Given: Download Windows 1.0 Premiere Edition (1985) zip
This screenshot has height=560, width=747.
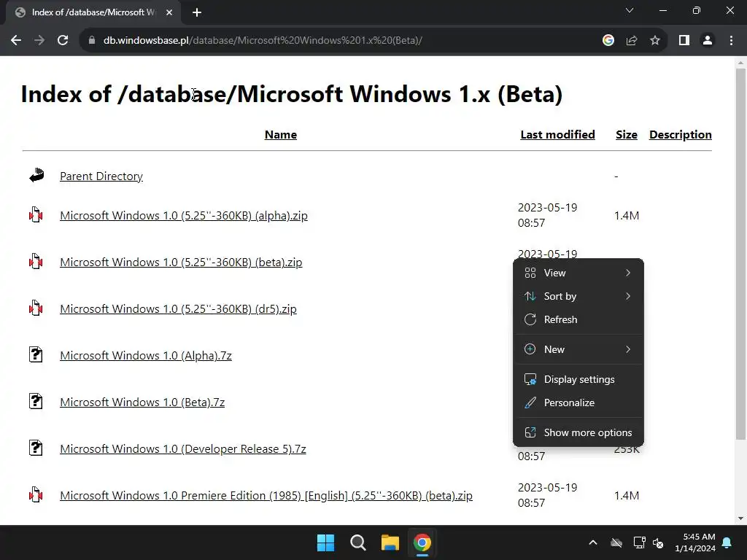Looking at the screenshot, I should click(266, 496).
